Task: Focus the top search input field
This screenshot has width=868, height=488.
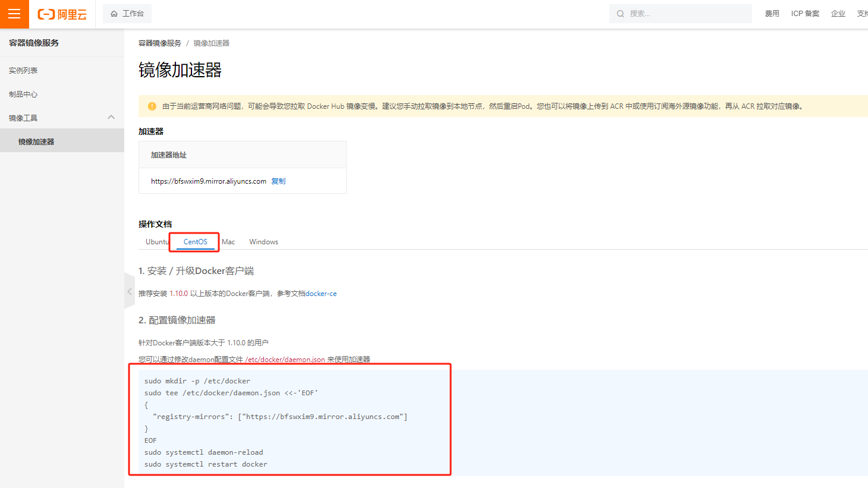Action: click(681, 14)
